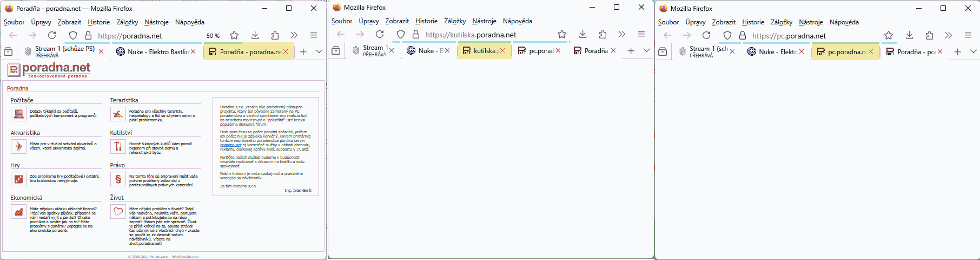Reset the 50 % zoom indicator
Viewport: 980px width, 260px height.
(213, 36)
